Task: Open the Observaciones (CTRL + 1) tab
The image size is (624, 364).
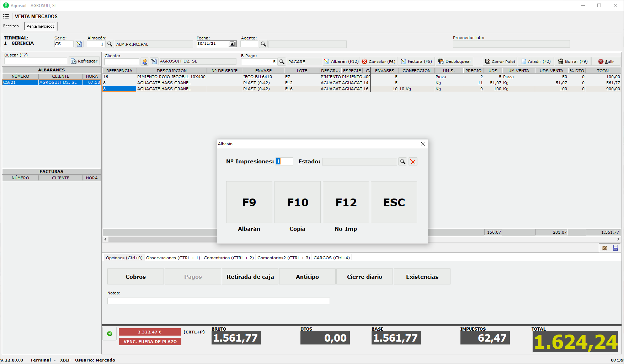Action: click(x=173, y=258)
